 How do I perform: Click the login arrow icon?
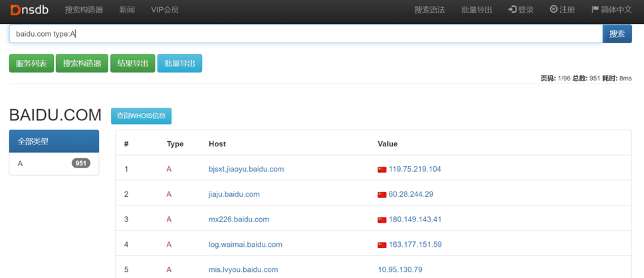512,9
